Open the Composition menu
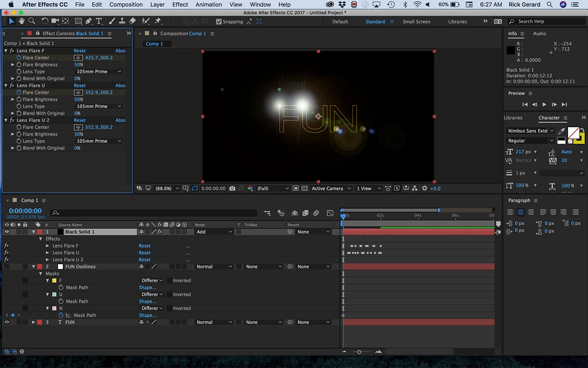The height and width of the screenshot is (368, 588). [126, 4]
